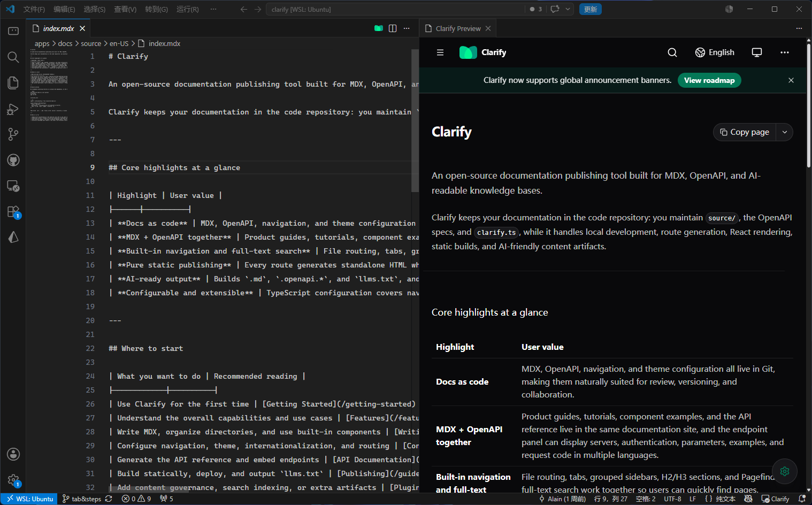Open the command center clarify [WSL: Ubuntu]
The image size is (812, 505).
[x=395, y=9]
